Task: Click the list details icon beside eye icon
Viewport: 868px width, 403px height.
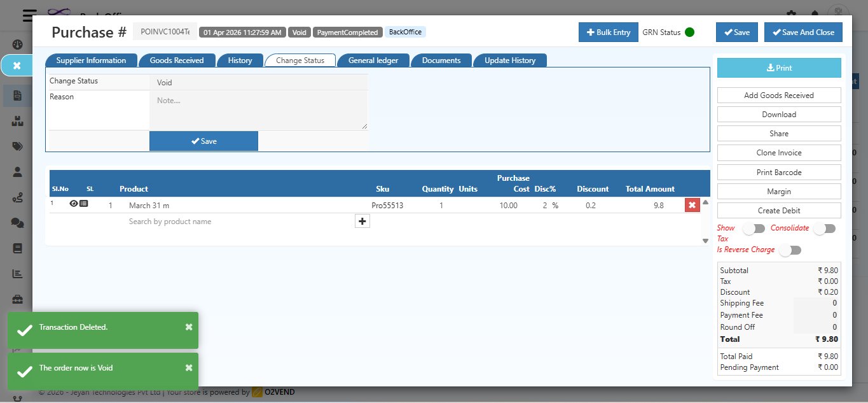Action: pyautogui.click(x=84, y=204)
